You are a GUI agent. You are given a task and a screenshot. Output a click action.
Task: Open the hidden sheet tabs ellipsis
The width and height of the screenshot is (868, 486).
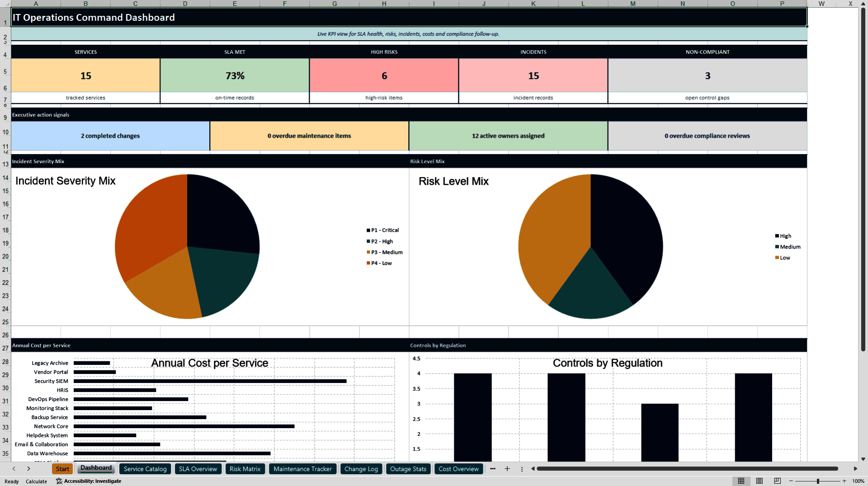[493, 469]
